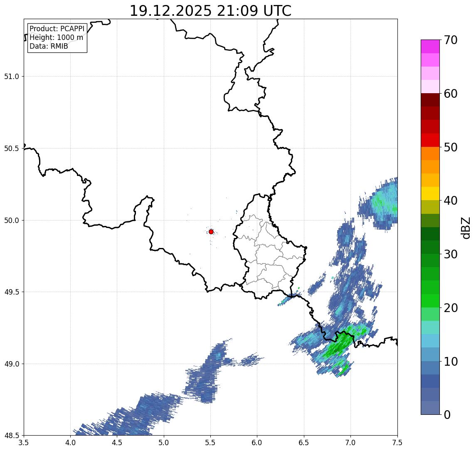Click the longitude axis label 4.0
This screenshot has height=451, width=476.
point(70,443)
